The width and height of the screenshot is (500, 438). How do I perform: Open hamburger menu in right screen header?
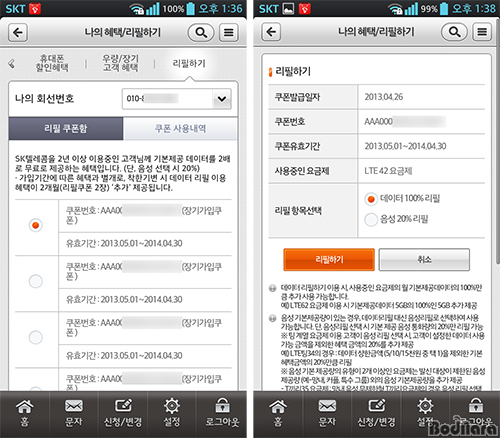tap(482, 32)
